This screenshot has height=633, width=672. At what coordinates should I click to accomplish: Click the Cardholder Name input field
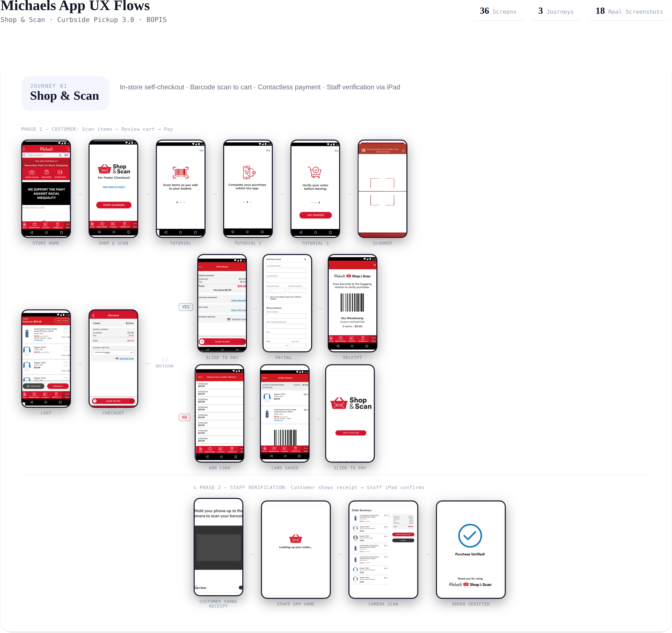click(x=286, y=270)
